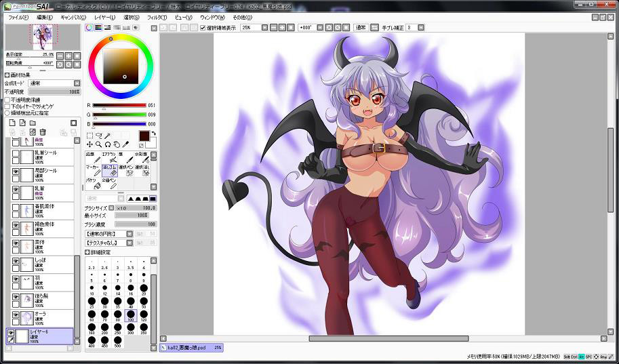Enable 不透明度保護 preserve opacity checkbox
The height and width of the screenshot is (364, 619).
(7, 100)
